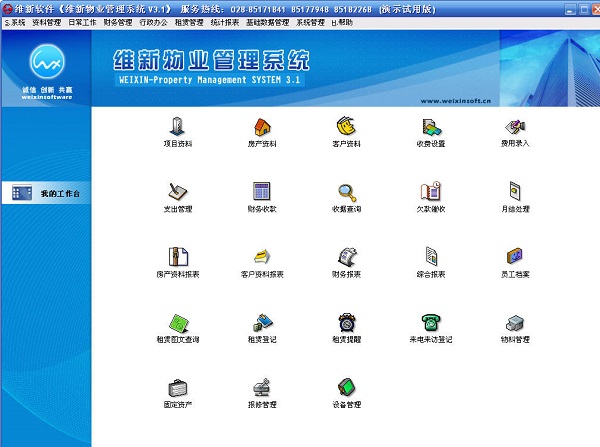Open the 租赁管理 menu

click(189, 23)
